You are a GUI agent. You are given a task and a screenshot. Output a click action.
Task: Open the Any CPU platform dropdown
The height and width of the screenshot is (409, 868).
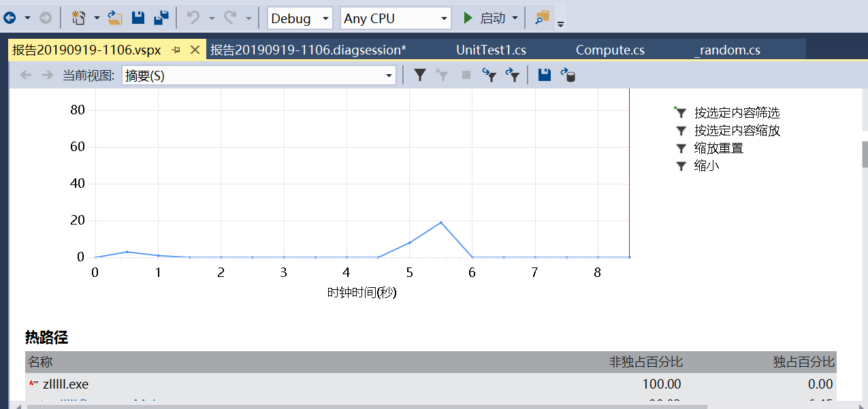click(396, 18)
